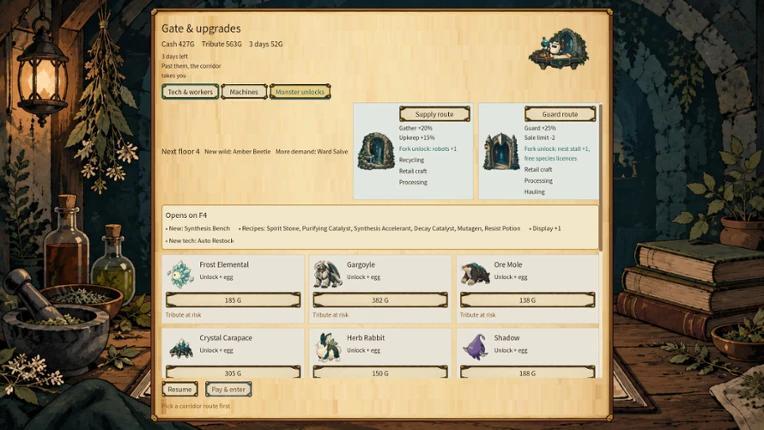Image resolution: width=764 pixels, height=430 pixels.
Task: Click the panel's vertical scrollbar
Action: coord(601,177)
